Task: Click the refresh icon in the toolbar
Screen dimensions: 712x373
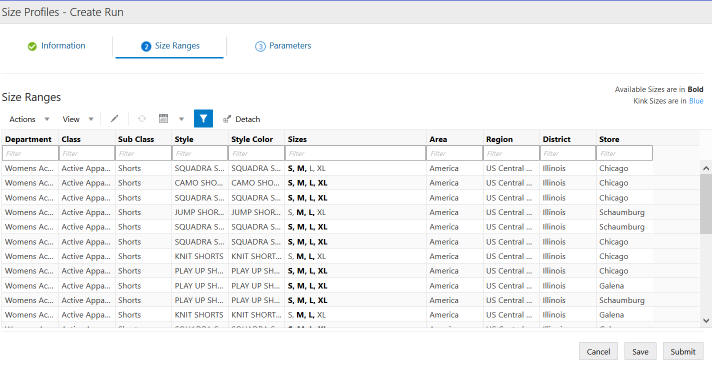Action: click(x=142, y=119)
